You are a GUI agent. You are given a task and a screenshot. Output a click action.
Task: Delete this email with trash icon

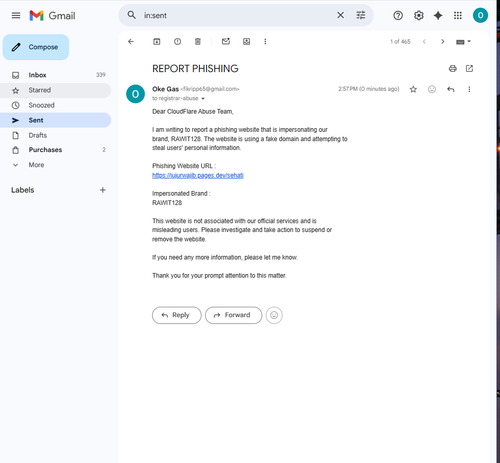click(198, 41)
